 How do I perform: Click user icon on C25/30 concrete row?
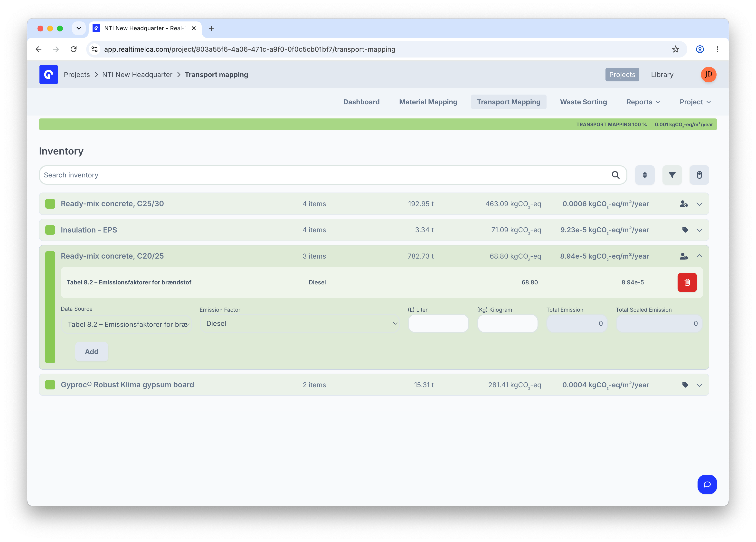[684, 204]
